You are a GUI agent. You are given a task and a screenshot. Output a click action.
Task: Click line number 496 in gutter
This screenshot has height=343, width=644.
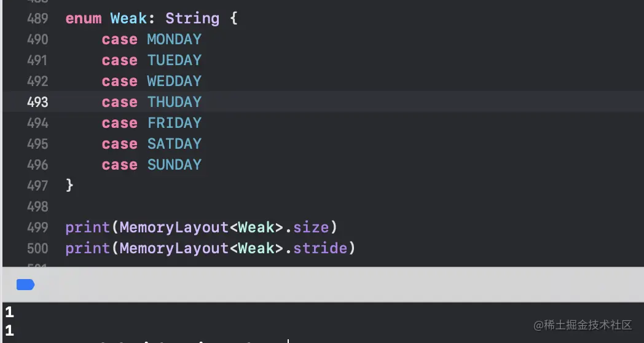[x=37, y=165]
